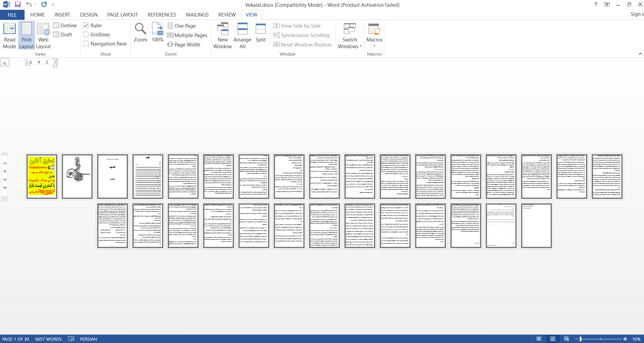Uncheck the Ruler checkbox

coord(86,26)
